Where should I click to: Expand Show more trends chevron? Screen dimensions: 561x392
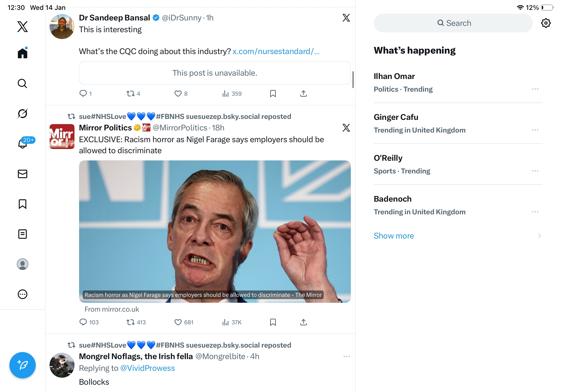pos(539,235)
